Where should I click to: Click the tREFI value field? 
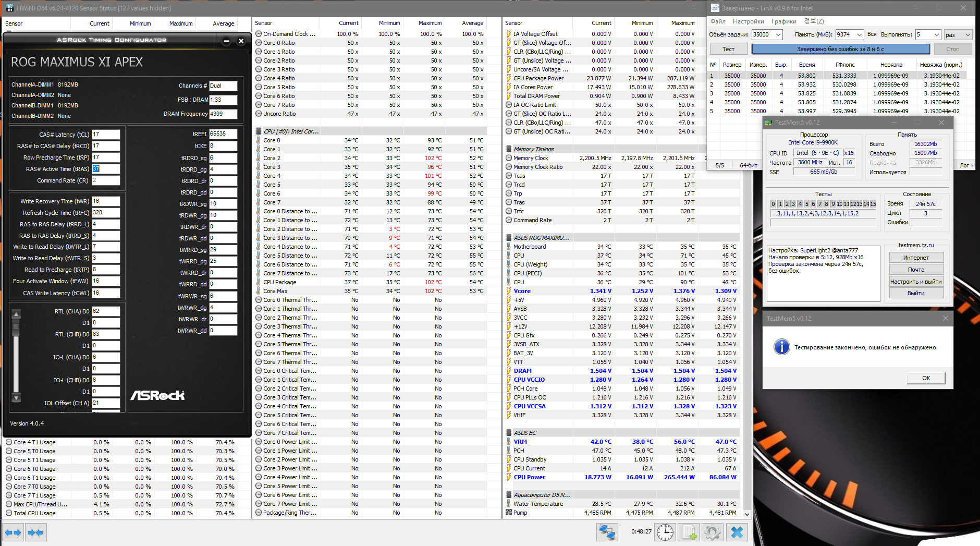point(223,134)
